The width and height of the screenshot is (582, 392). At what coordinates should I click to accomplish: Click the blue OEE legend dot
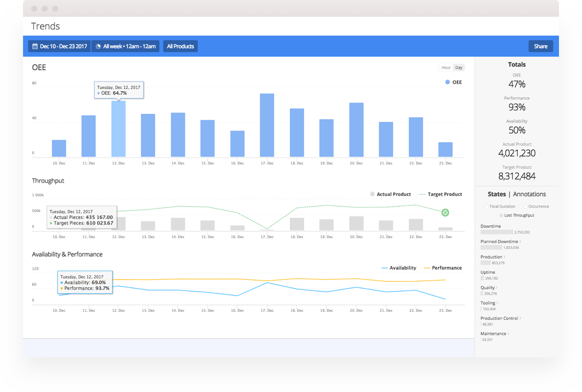coord(447,82)
